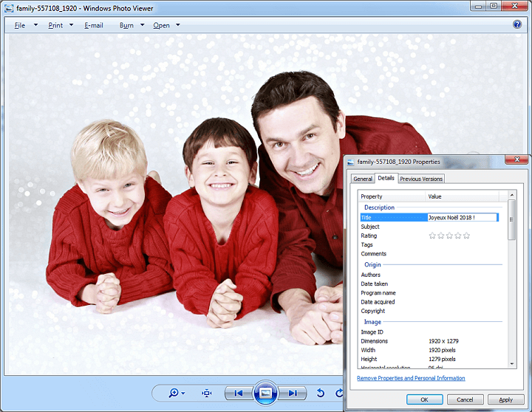Select the Image ID property row

click(429, 332)
